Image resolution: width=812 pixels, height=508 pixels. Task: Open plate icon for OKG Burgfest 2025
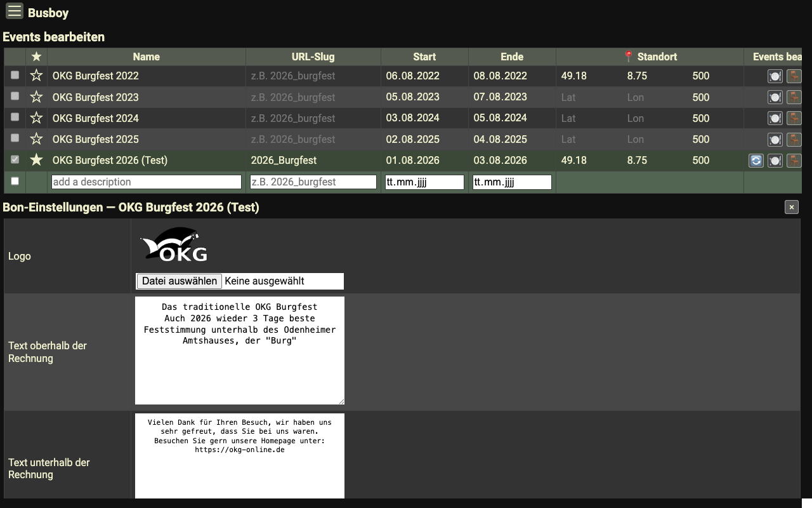pyautogui.click(x=775, y=139)
